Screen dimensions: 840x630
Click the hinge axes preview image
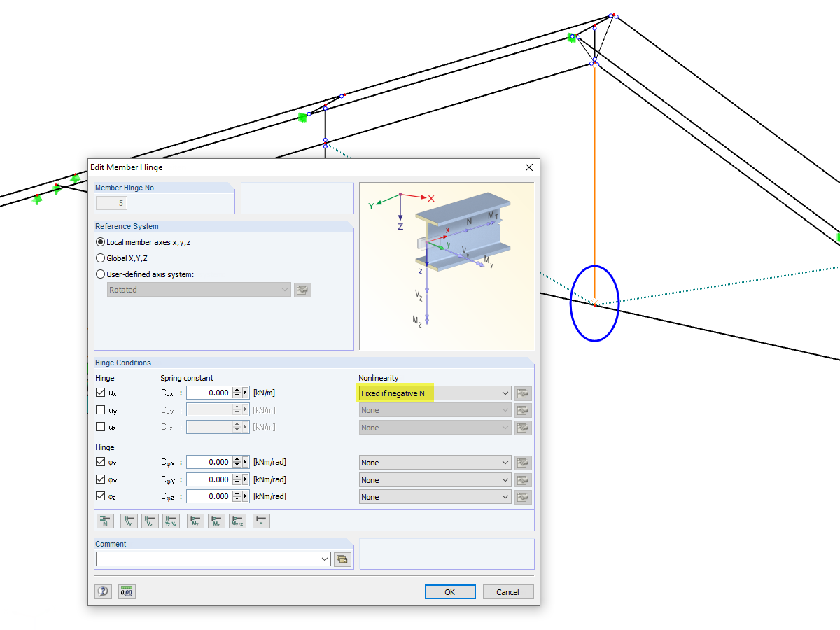click(x=447, y=266)
